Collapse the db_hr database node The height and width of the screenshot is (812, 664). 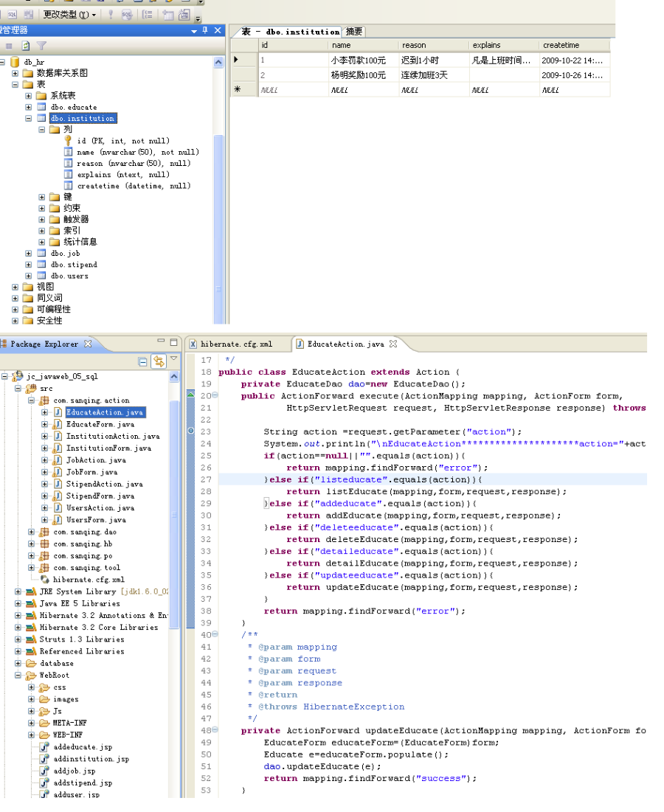tap(3, 62)
